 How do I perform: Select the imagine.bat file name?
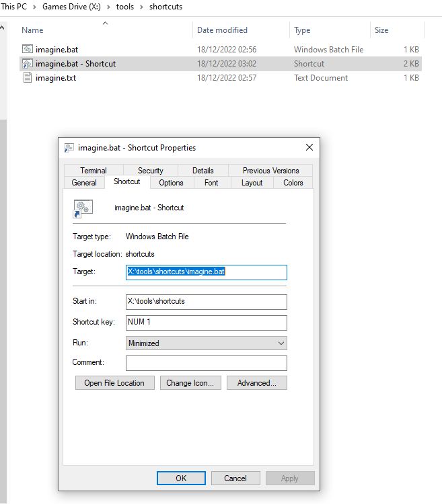pyautogui.click(x=57, y=50)
